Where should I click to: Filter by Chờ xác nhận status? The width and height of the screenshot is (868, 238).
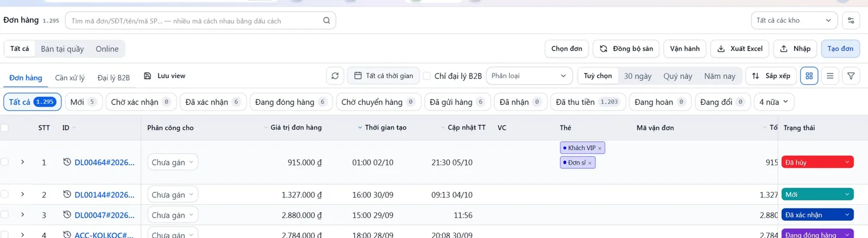point(141,102)
